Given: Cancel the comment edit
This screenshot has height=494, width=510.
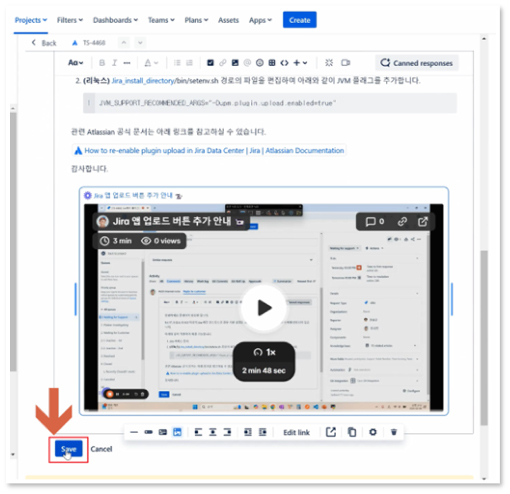Looking at the screenshot, I should pos(101,449).
